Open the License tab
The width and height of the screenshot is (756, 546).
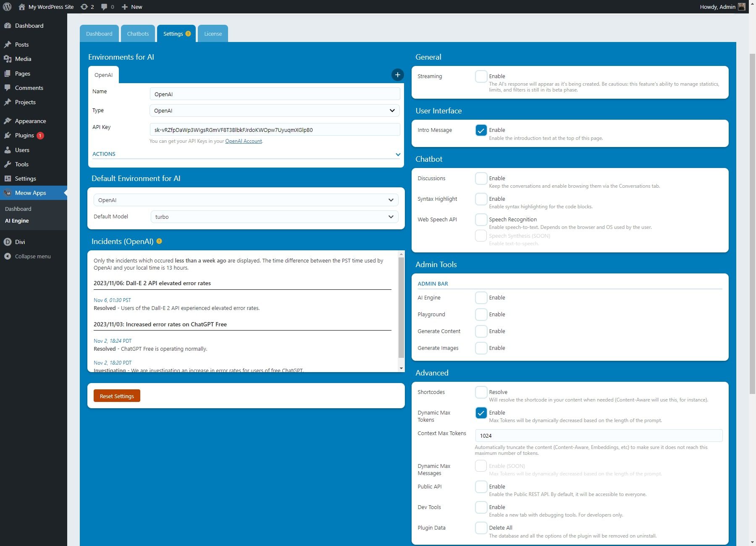click(x=213, y=34)
